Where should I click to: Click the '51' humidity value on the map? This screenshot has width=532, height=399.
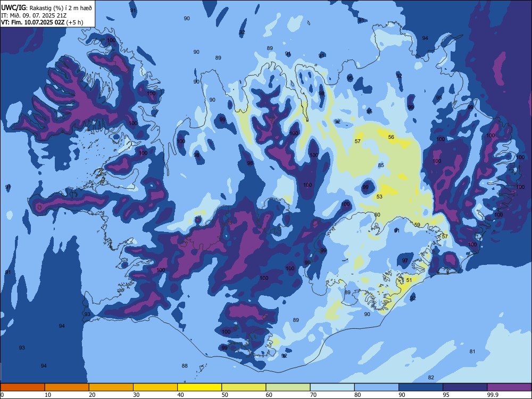409,280
